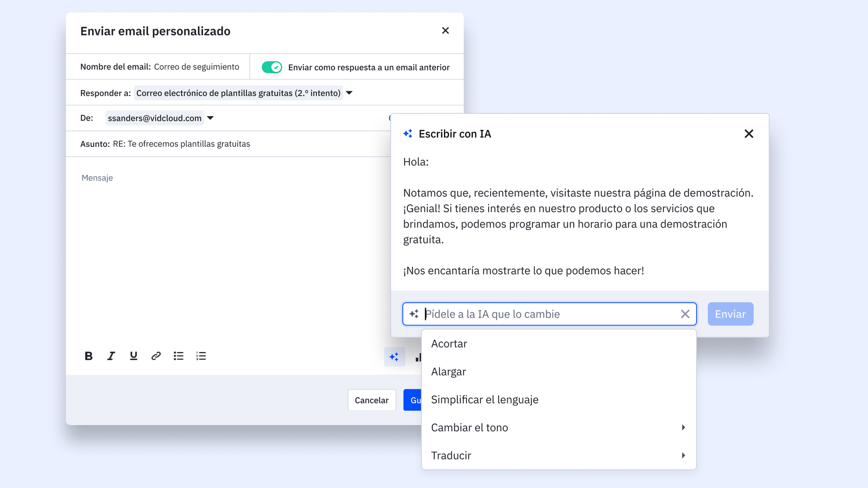
Task: Select Alargar from the menu
Action: (448, 372)
